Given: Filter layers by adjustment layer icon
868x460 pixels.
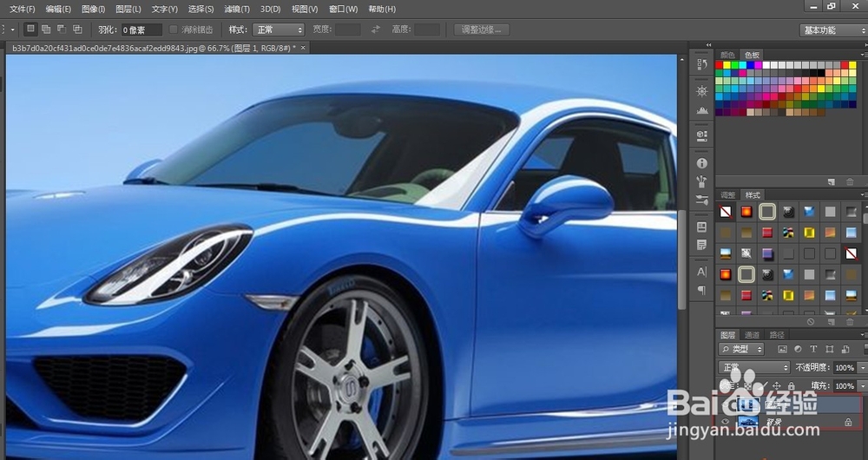Looking at the screenshot, I should [798, 349].
